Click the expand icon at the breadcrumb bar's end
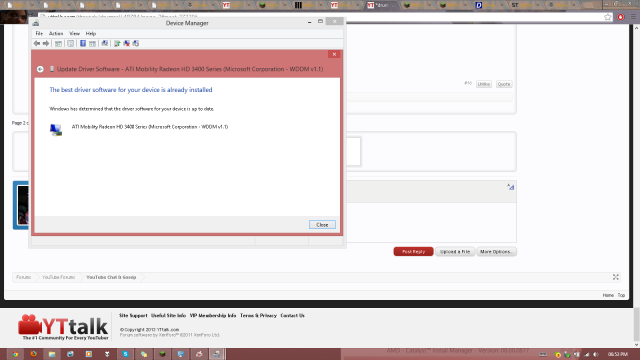 click(x=616, y=277)
